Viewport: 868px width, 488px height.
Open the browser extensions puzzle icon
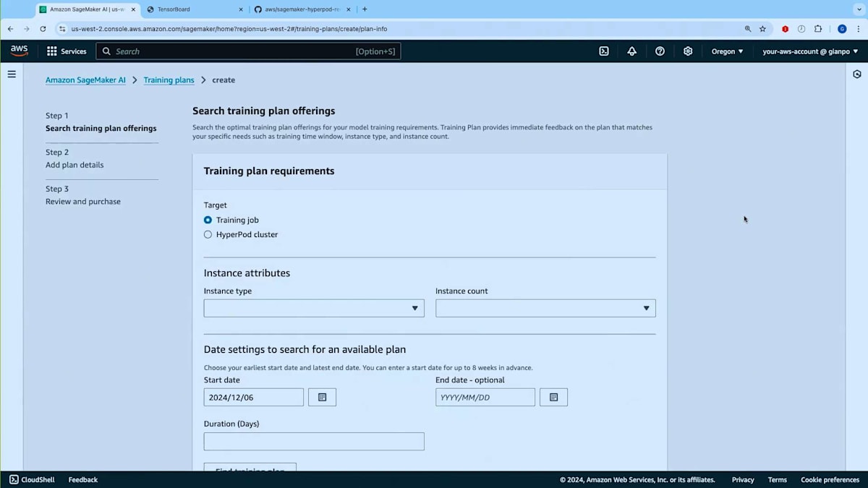(818, 29)
